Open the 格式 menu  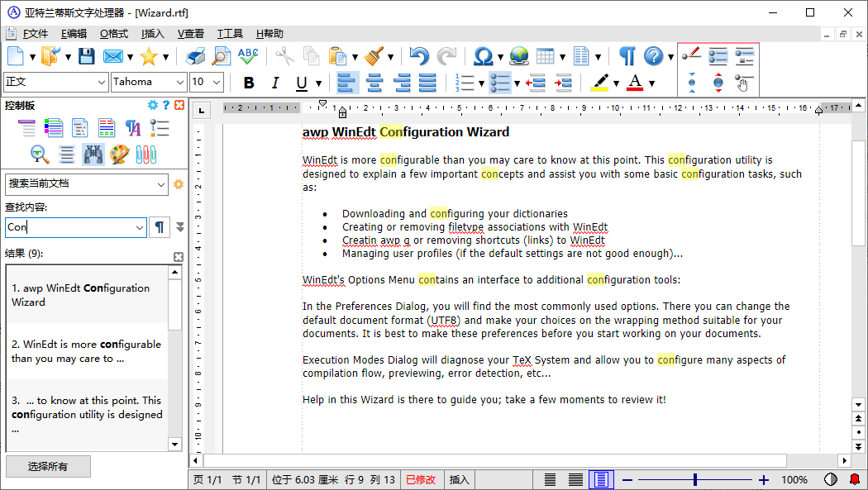114,34
